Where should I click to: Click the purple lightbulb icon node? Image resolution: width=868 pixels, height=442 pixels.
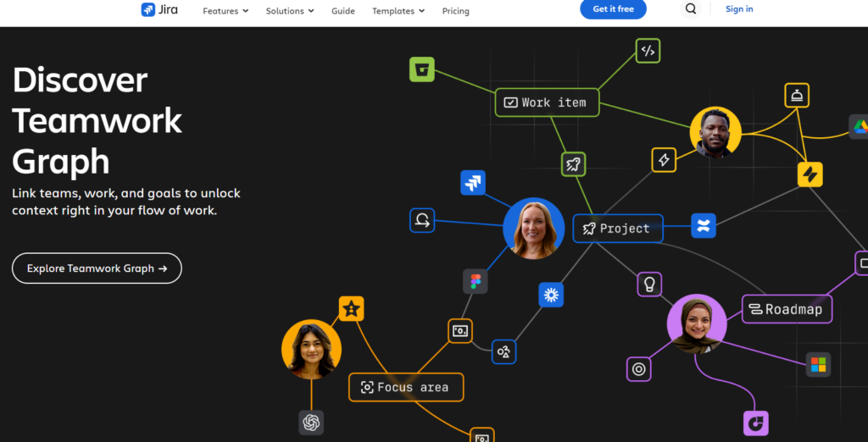point(649,285)
